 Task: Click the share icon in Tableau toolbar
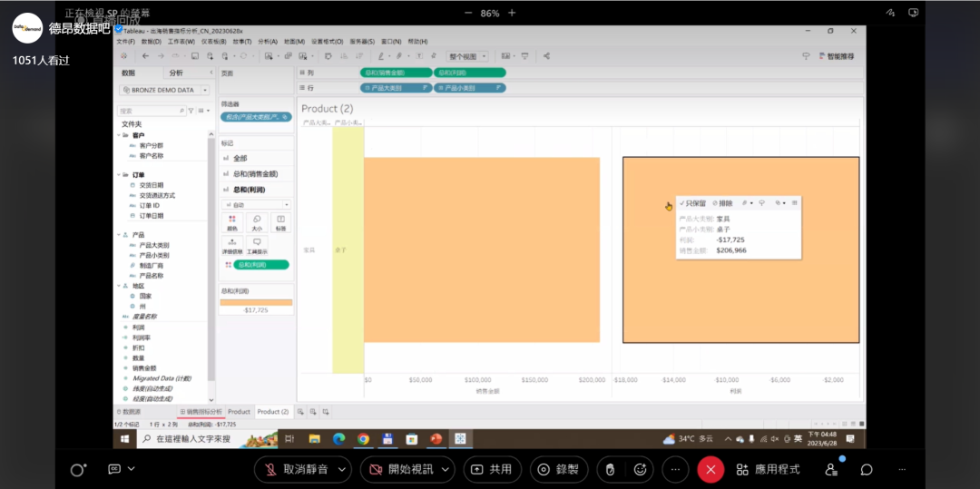[x=546, y=56]
